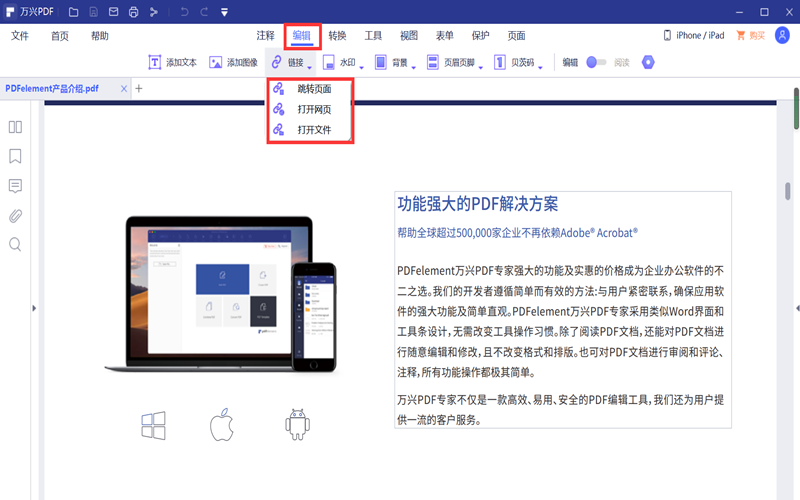
Task: Show the comments panel in sidebar
Action: (15, 186)
